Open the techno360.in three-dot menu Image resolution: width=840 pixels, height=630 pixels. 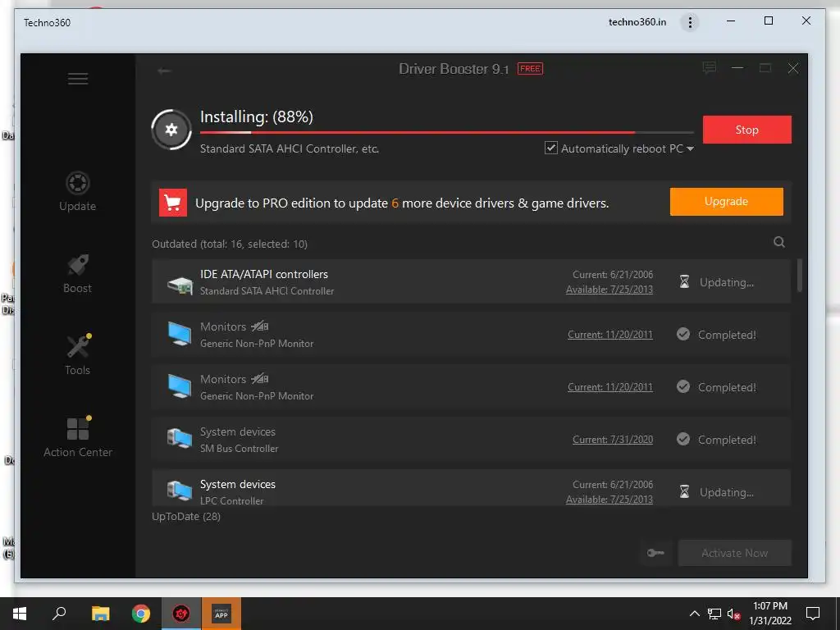[690, 22]
